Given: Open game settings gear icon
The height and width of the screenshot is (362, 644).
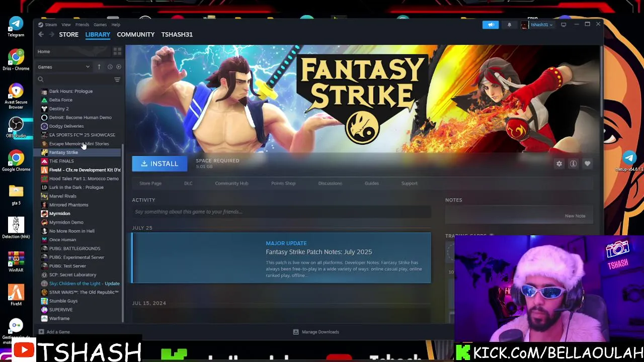Looking at the screenshot, I should tap(559, 163).
